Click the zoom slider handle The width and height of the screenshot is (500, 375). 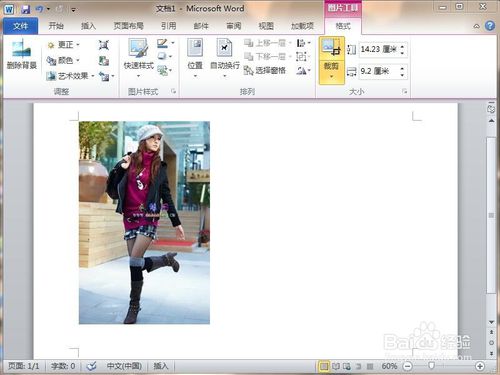[431, 366]
